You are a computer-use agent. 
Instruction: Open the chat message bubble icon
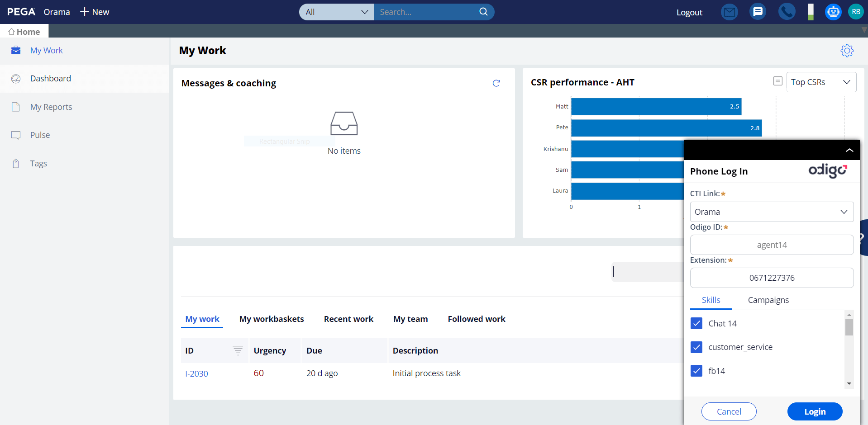click(758, 12)
